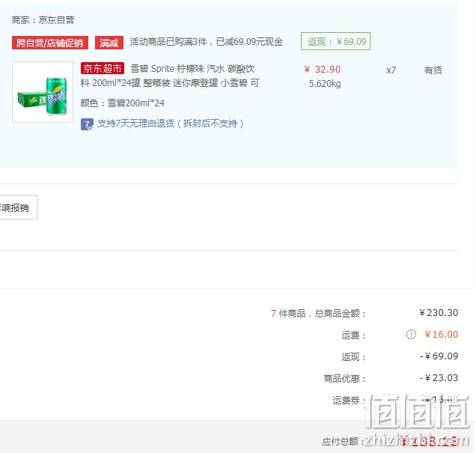Select the unit price ￥32.90 text
This screenshot has height=453, width=476.
pos(322,70)
